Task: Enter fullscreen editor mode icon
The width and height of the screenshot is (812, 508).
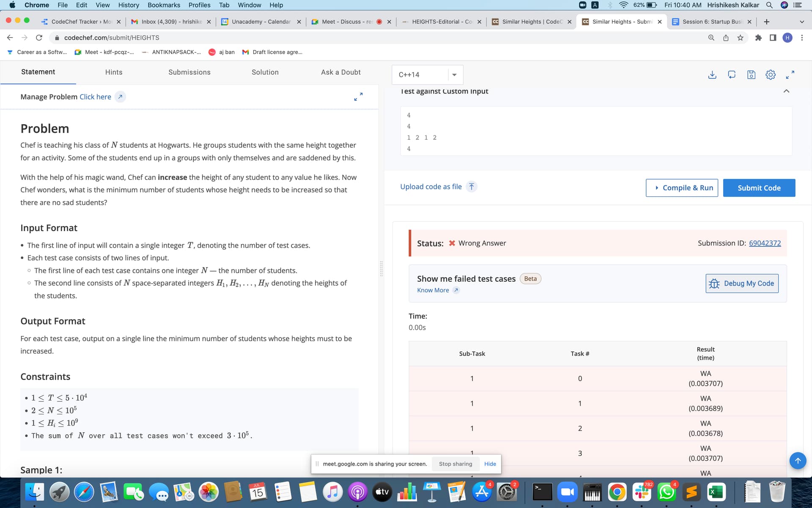Action: 790,75
